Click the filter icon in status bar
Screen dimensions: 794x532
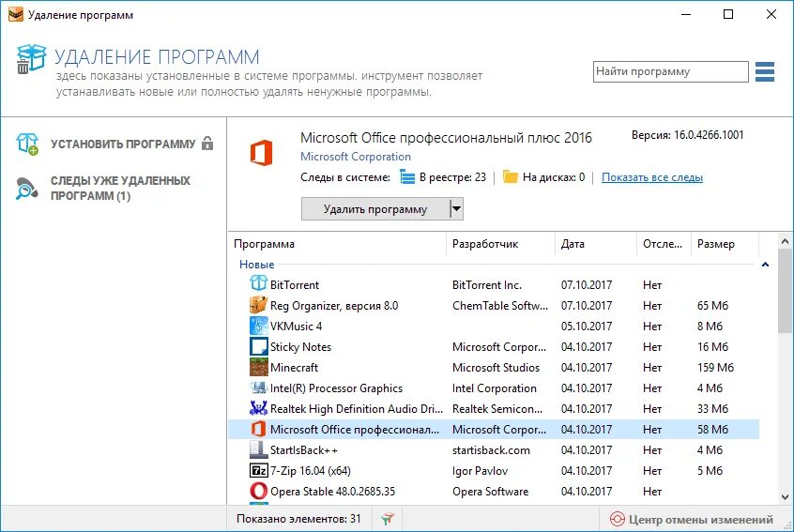[388, 519]
